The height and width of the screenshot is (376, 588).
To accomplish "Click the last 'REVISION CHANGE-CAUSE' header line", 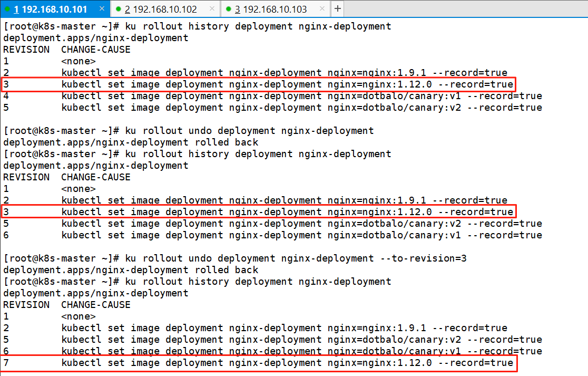I will coord(67,305).
